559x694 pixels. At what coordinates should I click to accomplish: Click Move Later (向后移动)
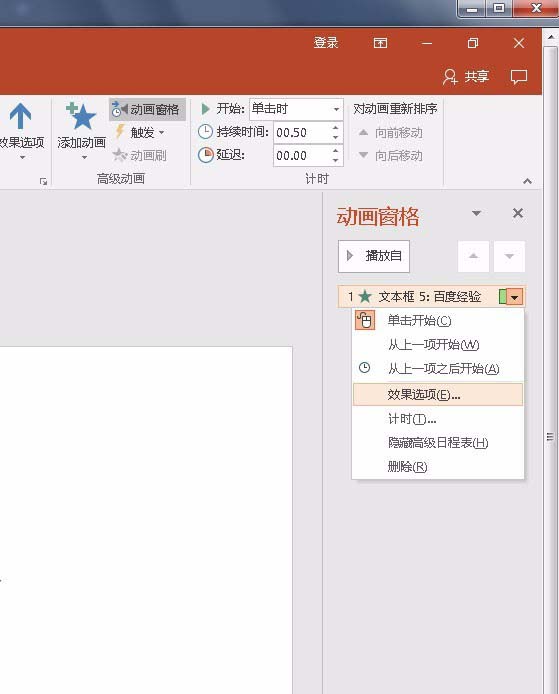click(x=390, y=155)
